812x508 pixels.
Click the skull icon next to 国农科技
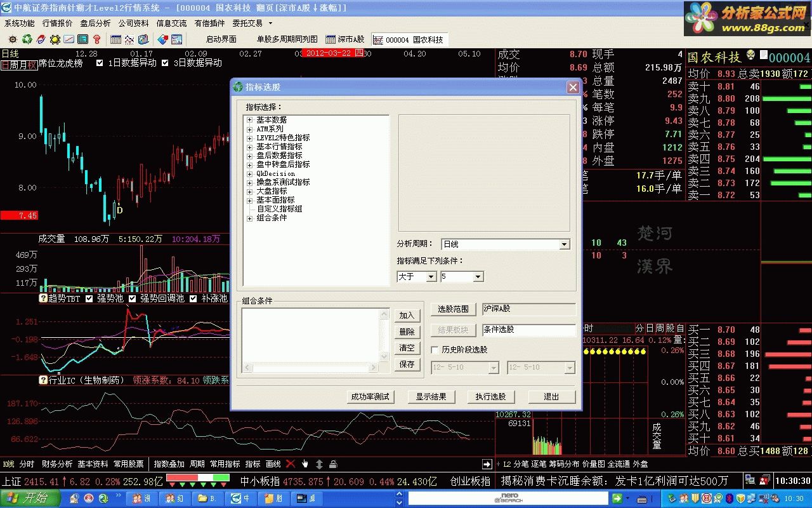tap(751, 56)
